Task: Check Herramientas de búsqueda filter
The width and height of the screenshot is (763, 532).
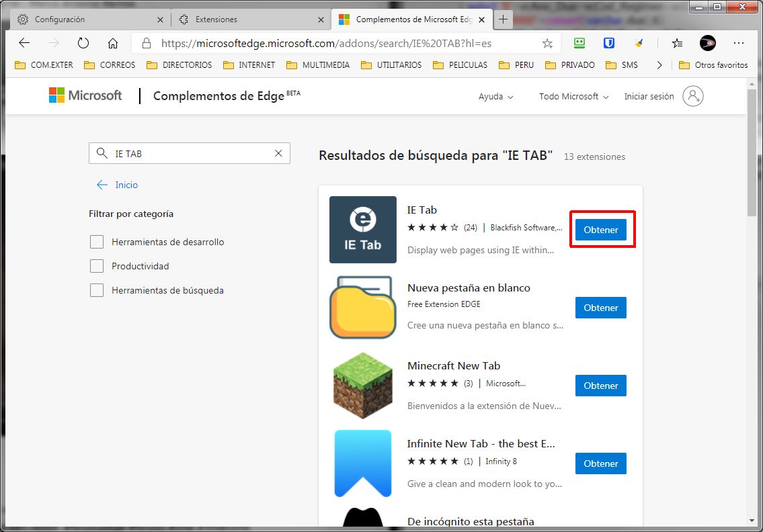Action: click(97, 290)
